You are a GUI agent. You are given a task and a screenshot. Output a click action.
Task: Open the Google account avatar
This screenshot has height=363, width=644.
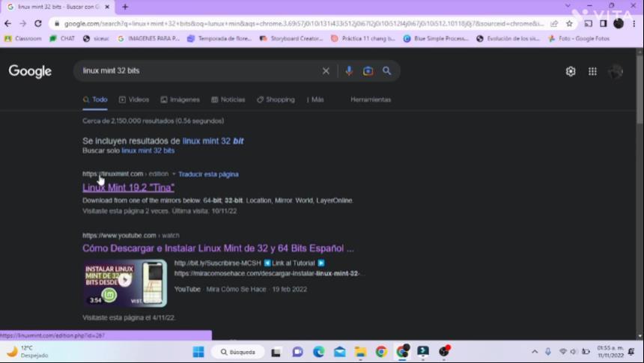[x=616, y=71]
